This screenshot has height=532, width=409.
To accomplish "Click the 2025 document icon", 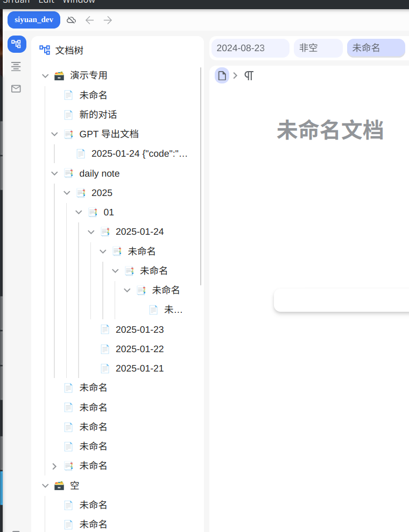I will (81, 193).
